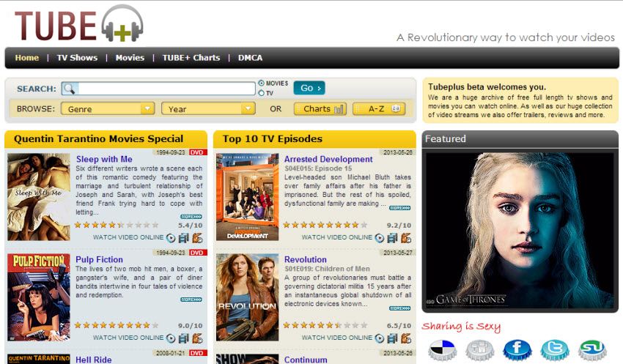Click the S01E019: Children of Men subtitle
Image resolution: width=623 pixels, height=364 pixels.
coord(327,269)
